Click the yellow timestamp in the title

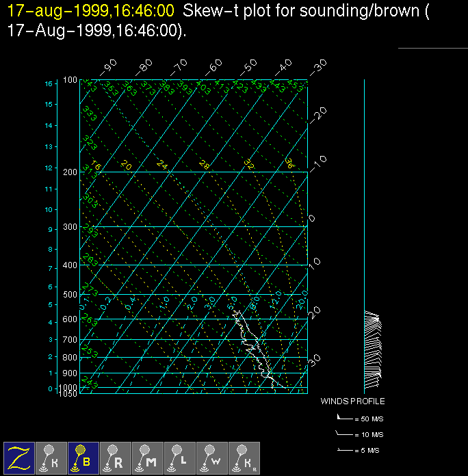click(x=90, y=12)
